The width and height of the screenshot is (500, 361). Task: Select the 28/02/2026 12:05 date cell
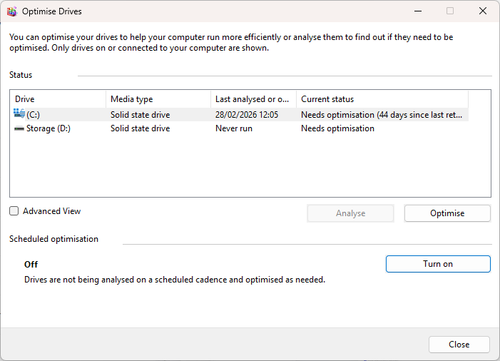pos(247,115)
